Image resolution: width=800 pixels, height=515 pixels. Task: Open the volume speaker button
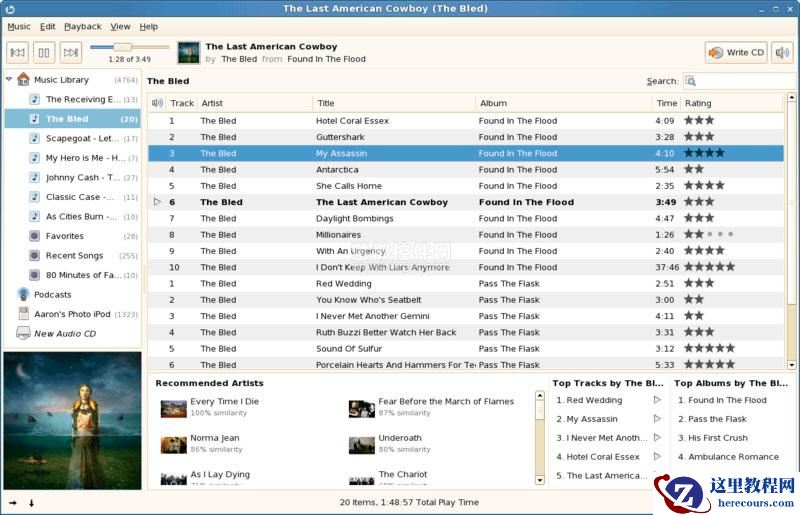click(782, 53)
